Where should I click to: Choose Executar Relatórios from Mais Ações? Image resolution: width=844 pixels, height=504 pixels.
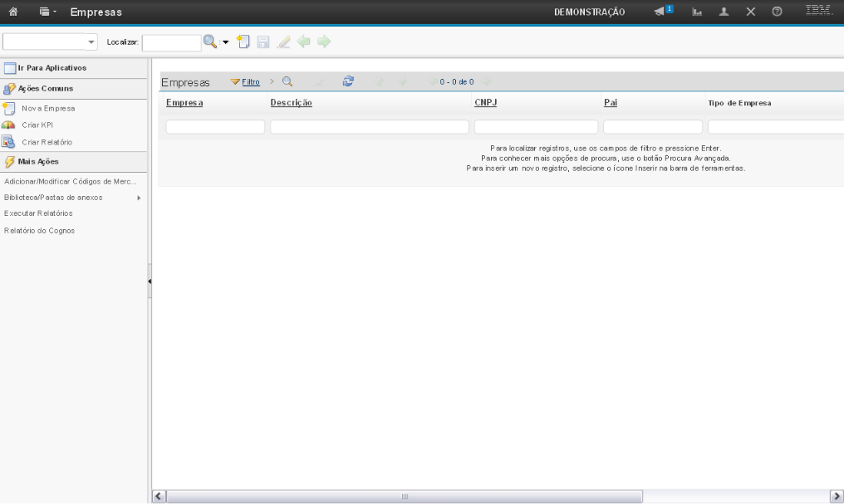tap(38, 213)
